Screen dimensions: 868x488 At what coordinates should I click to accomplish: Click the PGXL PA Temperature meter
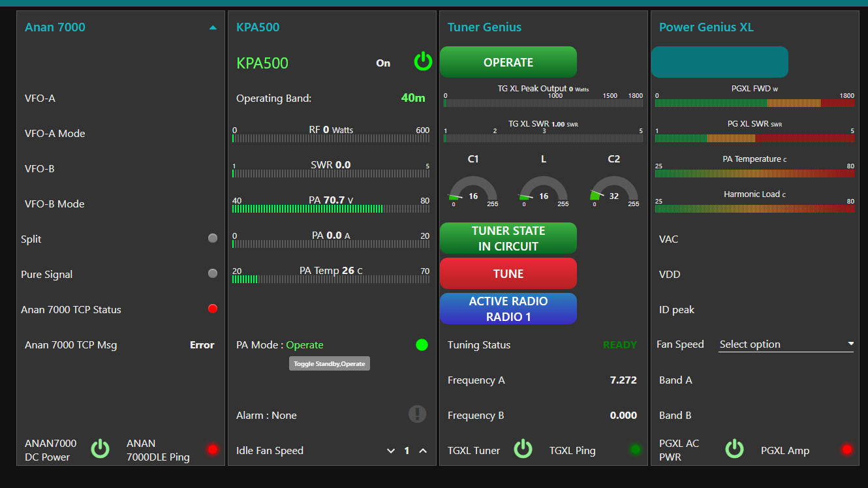click(754, 173)
